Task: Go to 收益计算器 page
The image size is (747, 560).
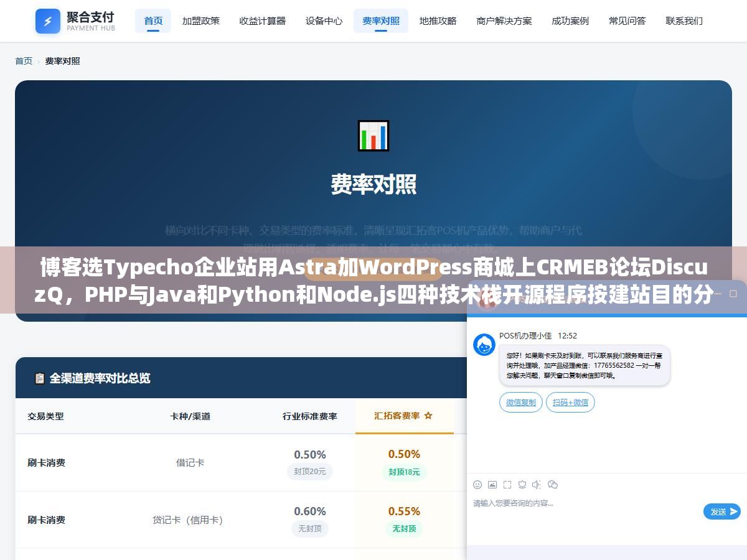Action: click(263, 21)
